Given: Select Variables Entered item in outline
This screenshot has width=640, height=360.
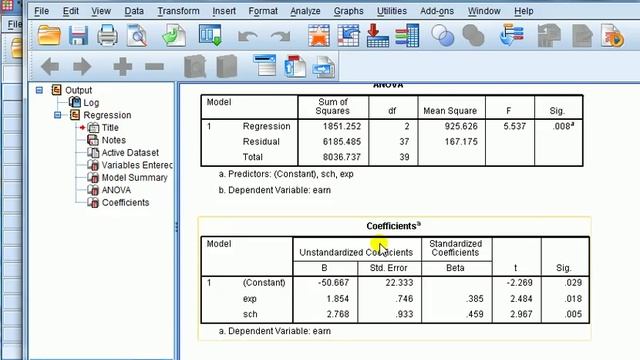Looking at the screenshot, I should [x=137, y=165].
